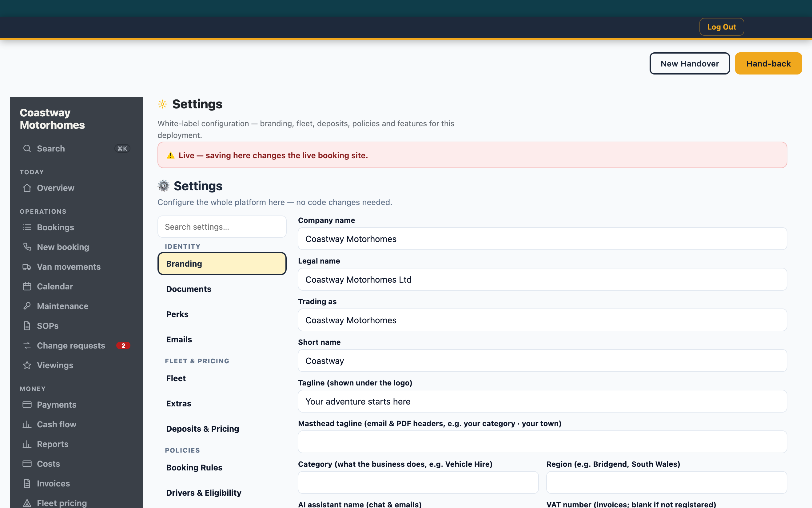Image resolution: width=812 pixels, height=508 pixels.
Task: Click the sidebar Search magnifier icon
Action: [x=27, y=148]
